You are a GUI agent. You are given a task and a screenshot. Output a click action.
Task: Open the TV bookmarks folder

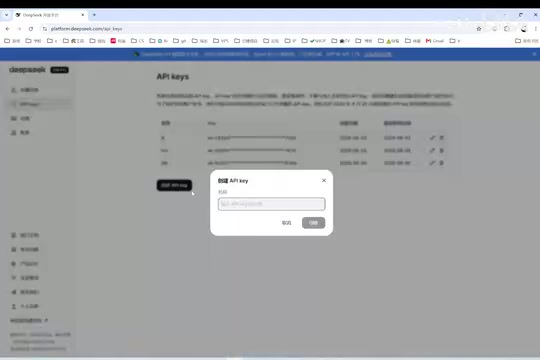coord(341,41)
